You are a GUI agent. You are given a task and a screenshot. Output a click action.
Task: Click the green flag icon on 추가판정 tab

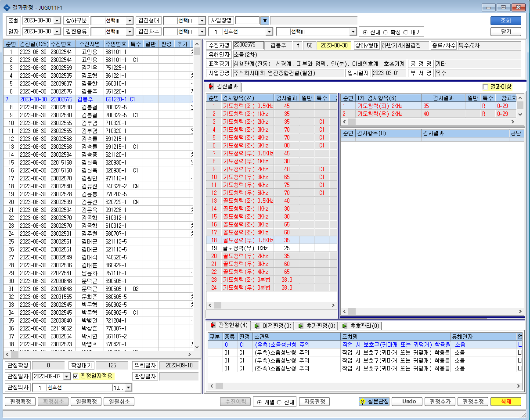300,326
